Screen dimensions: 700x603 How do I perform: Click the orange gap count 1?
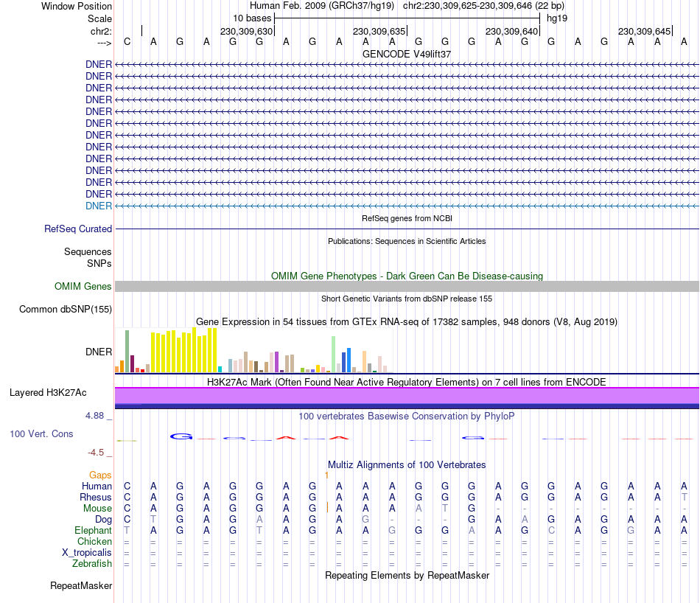[x=326, y=475]
